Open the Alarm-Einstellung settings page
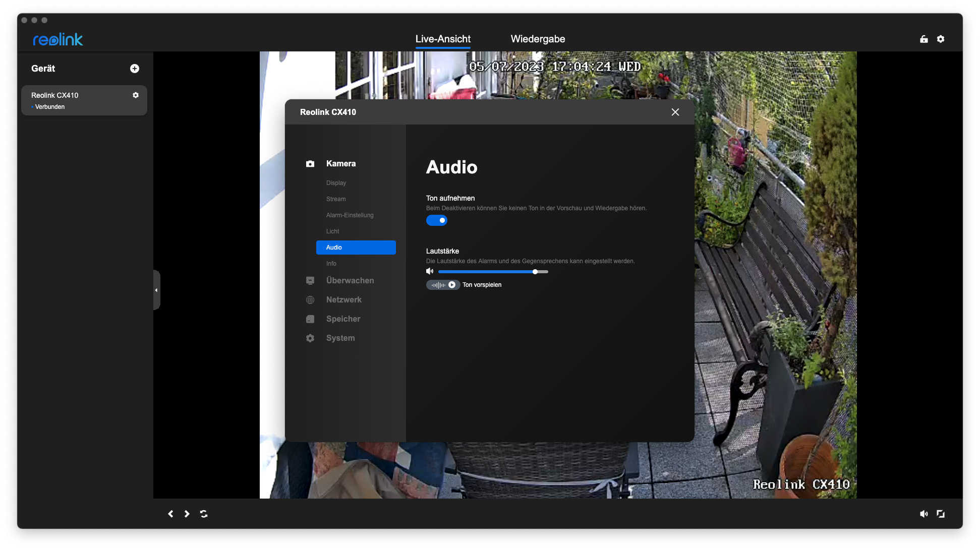 point(350,215)
